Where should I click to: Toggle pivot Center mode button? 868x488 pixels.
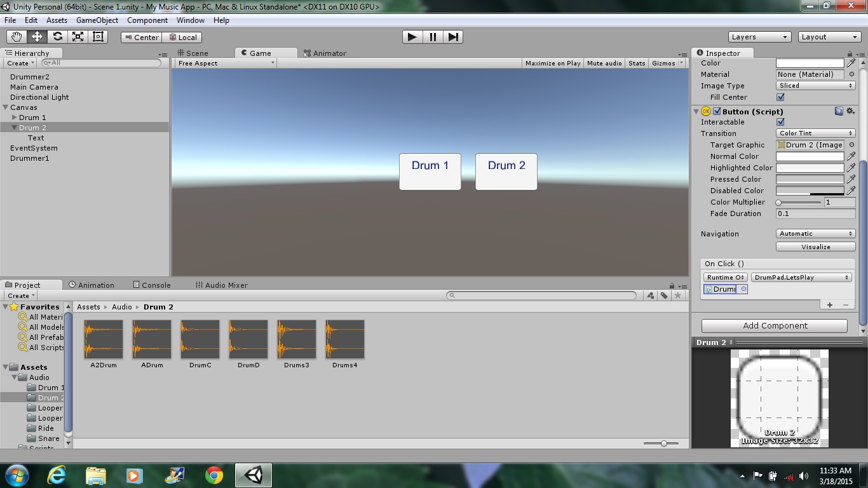[x=141, y=37]
